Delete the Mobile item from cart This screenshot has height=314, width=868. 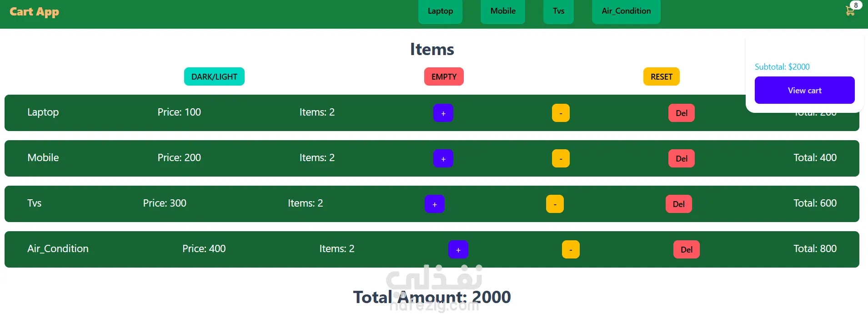pyautogui.click(x=681, y=158)
